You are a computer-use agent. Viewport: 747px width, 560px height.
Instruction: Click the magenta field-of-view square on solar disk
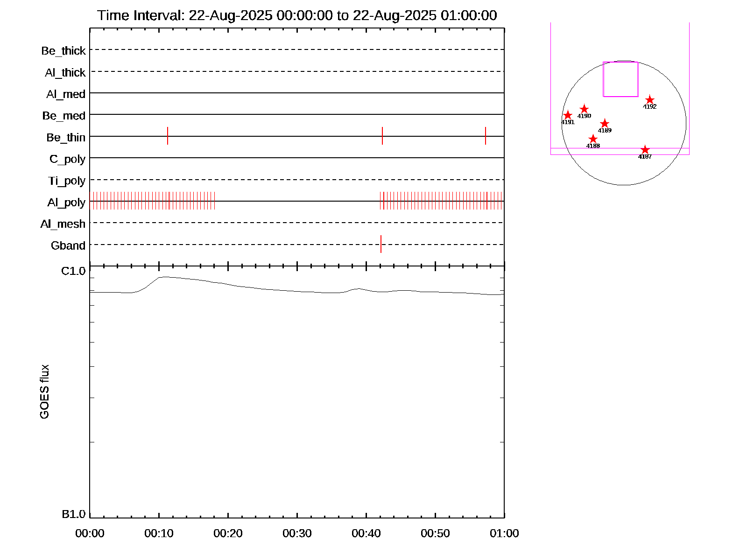pyautogui.click(x=620, y=79)
